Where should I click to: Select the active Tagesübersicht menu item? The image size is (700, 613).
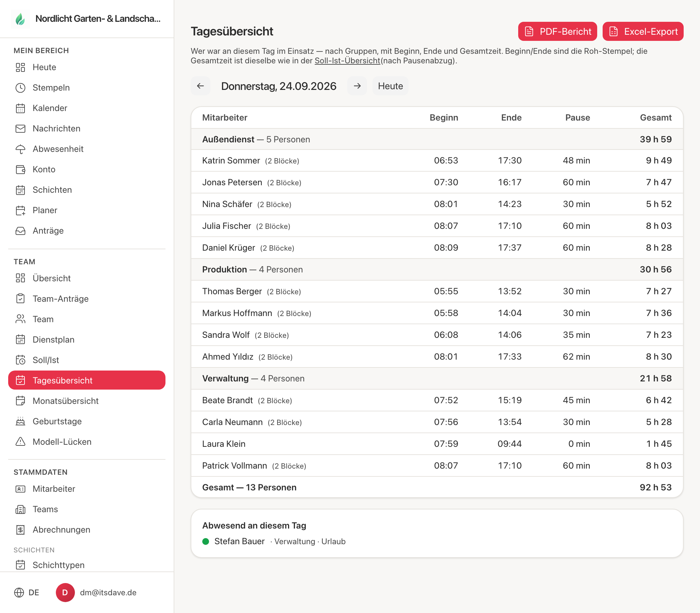click(87, 380)
